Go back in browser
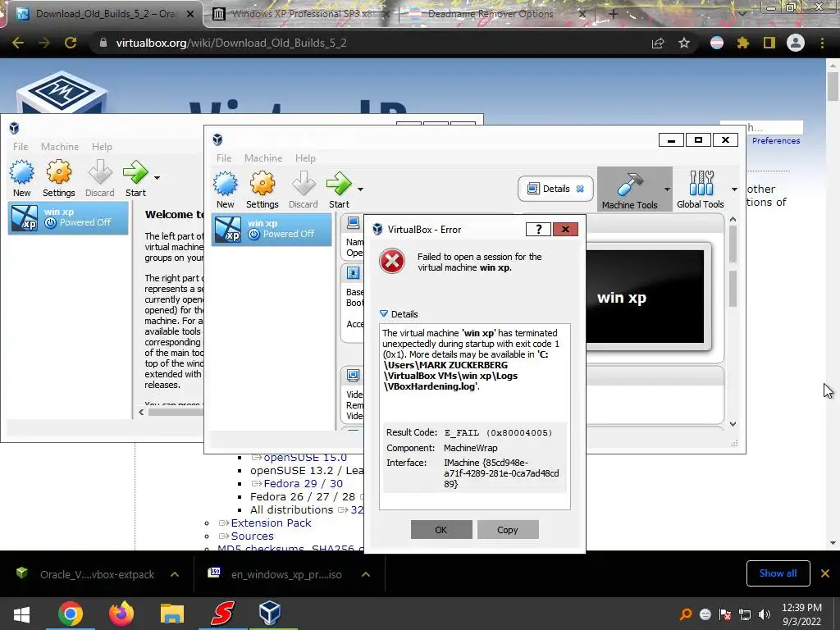Image resolution: width=840 pixels, height=630 pixels. point(18,43)
